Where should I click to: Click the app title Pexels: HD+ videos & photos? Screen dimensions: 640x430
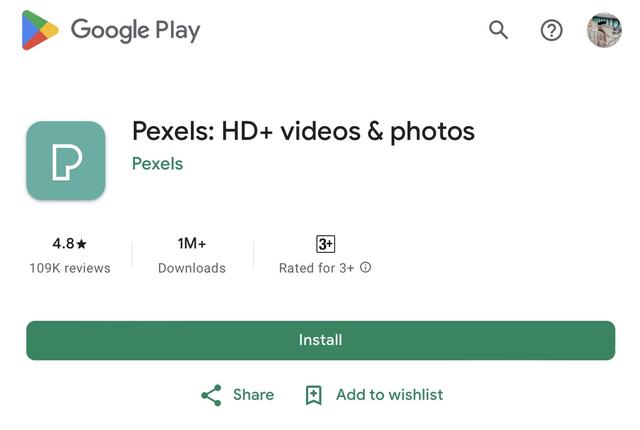coord(303,132)
